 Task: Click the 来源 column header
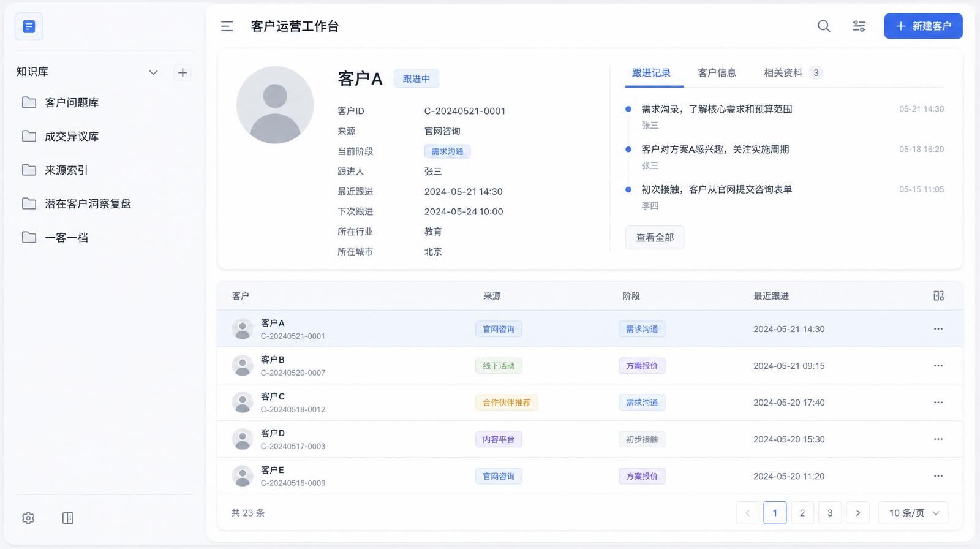[x=492, y=296]
